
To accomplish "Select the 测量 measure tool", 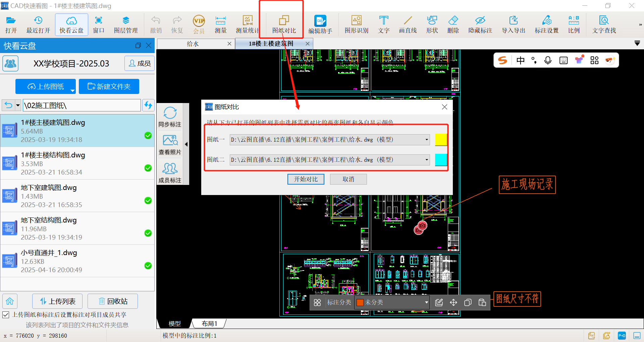I will tap(220, 24).
